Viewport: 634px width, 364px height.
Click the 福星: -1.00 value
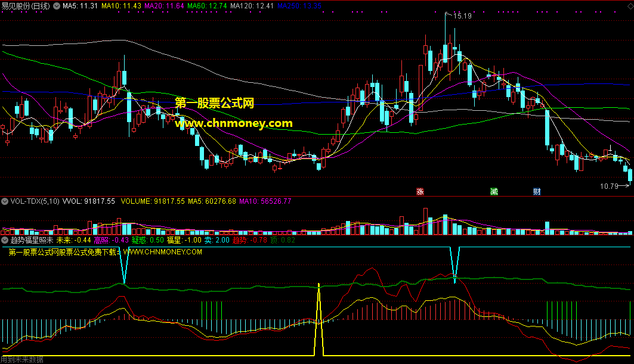(184, 240)
